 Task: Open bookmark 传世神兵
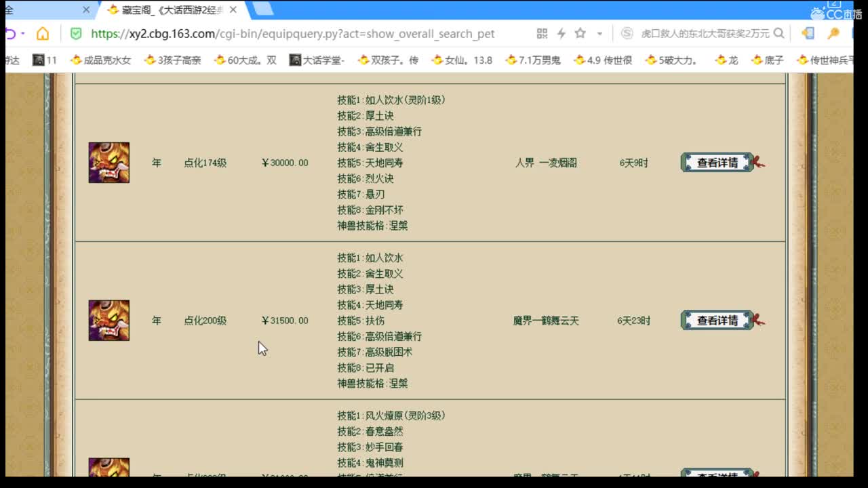coord(825,60)
